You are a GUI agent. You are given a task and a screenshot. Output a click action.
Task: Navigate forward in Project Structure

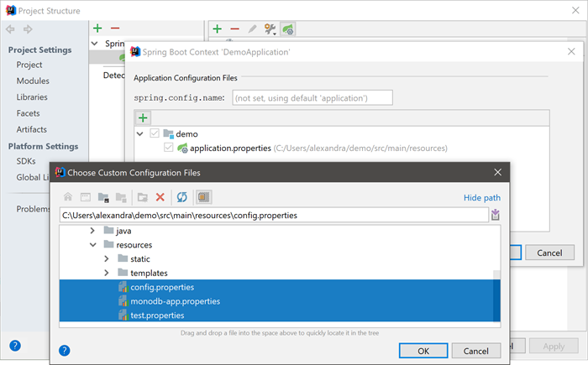point(28,29)
